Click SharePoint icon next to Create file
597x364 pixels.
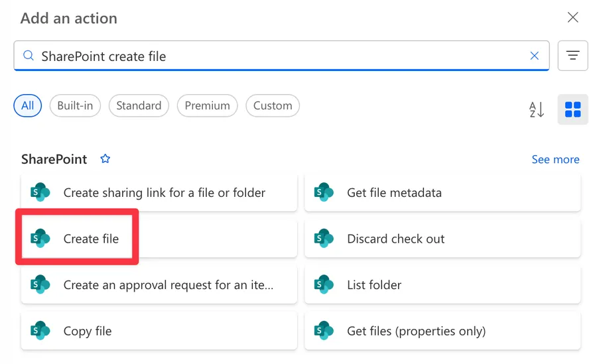point(40,239)
